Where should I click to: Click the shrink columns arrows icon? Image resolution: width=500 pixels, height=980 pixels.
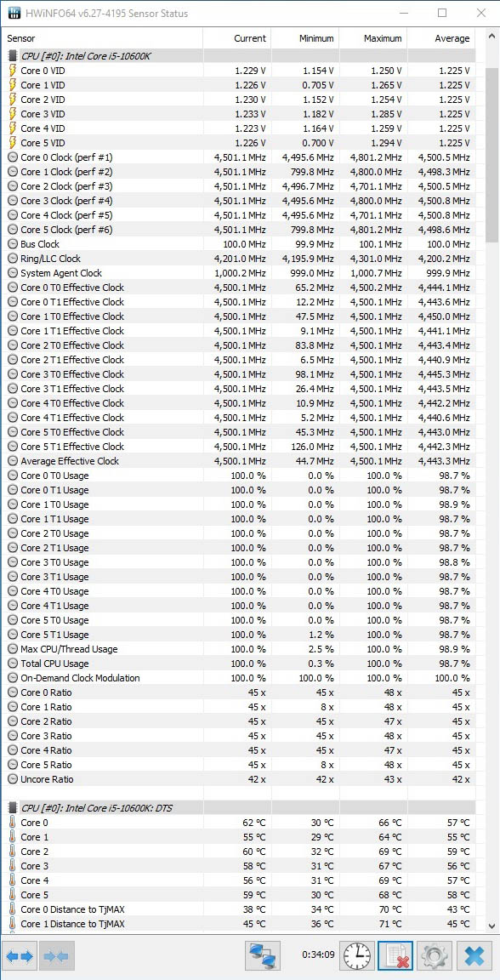point(57,956)
